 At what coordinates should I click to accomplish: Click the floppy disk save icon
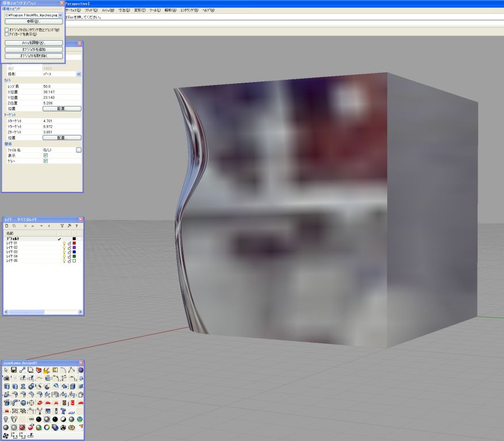coord(14,370)
